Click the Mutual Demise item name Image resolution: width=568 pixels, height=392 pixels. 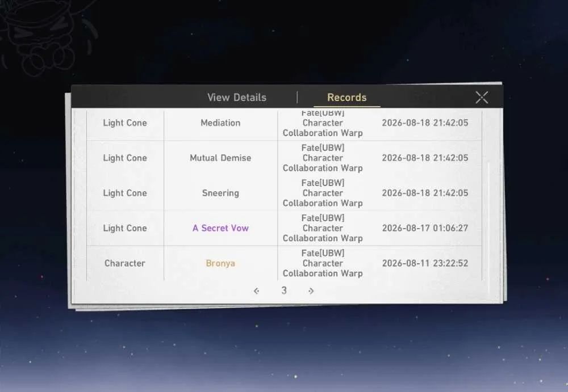(x=220, y=158)
